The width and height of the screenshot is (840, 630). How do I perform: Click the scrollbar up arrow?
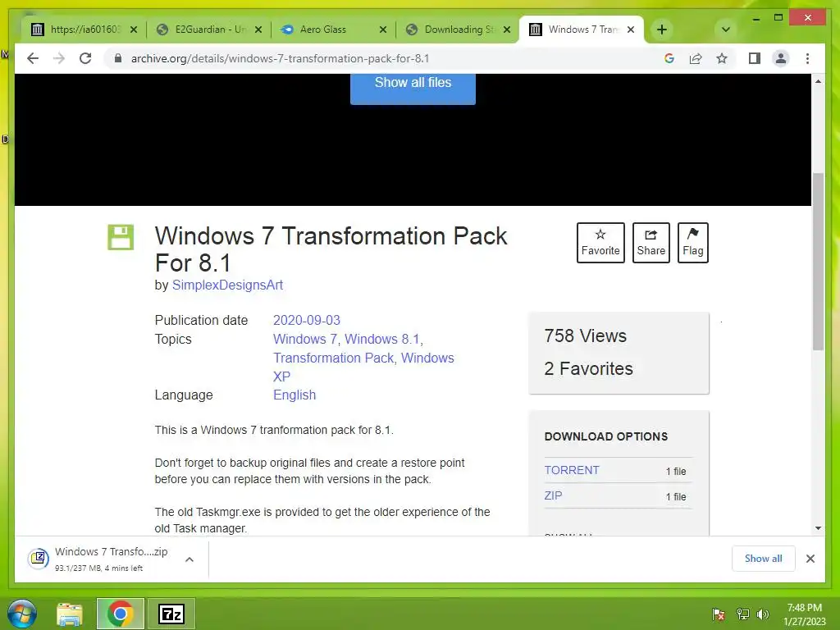click(x=818, y=81)
